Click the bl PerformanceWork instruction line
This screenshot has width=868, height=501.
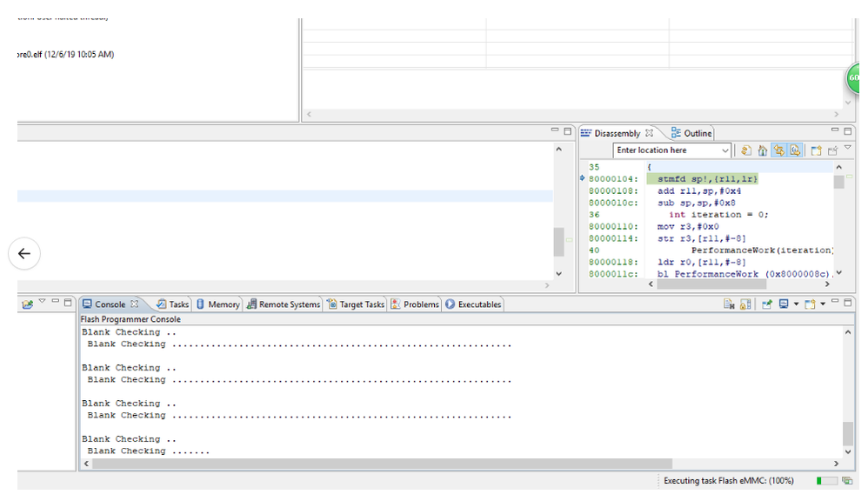coord(745,274)
